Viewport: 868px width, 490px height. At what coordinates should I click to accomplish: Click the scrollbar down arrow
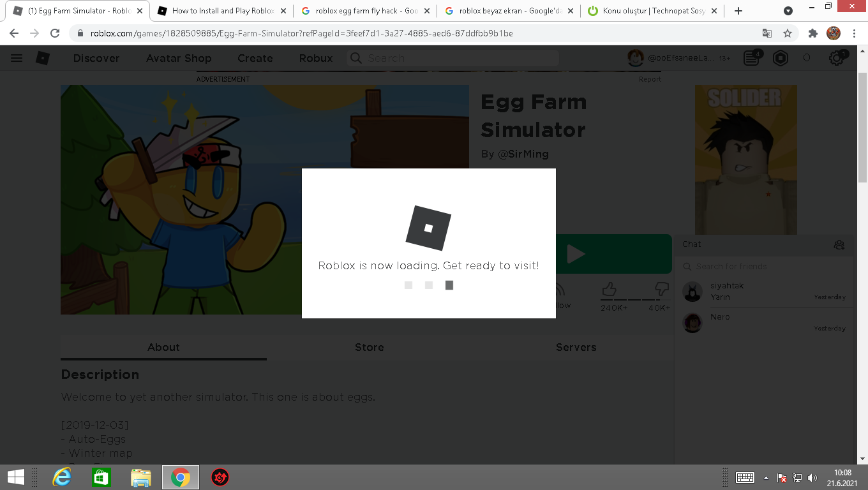pyautogui.click(x=862, y=458)
